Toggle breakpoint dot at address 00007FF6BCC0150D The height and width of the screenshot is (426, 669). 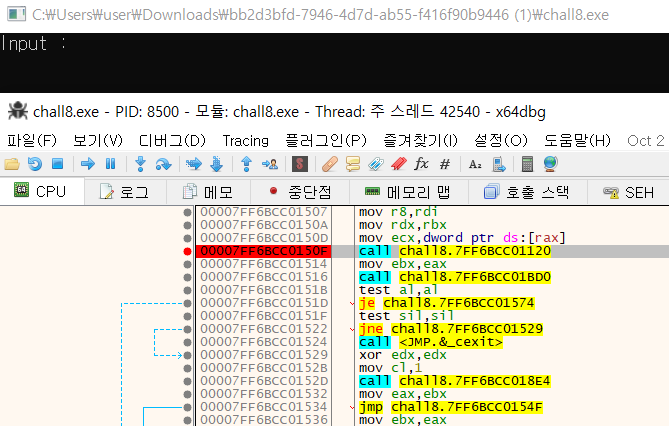(x=187, y=238)
